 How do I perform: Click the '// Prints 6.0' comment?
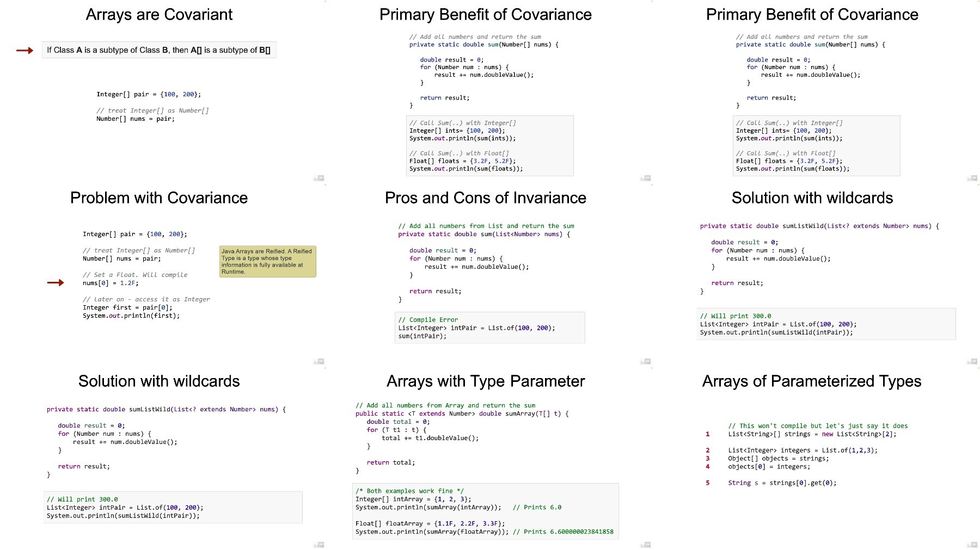537,507
